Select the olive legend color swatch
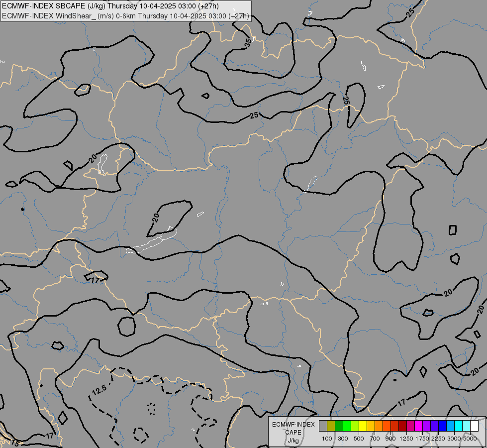 [x=331, y=426]
